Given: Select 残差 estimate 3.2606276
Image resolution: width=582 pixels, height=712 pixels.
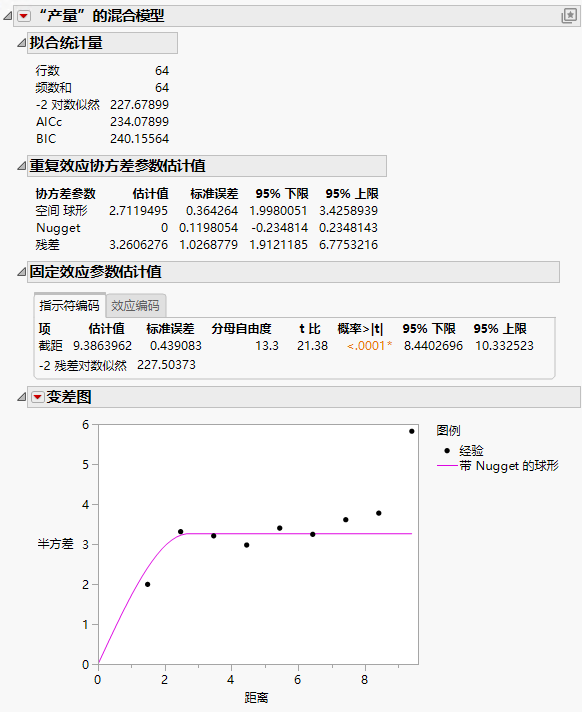Looking at the screenshot, I should point(138,245).
